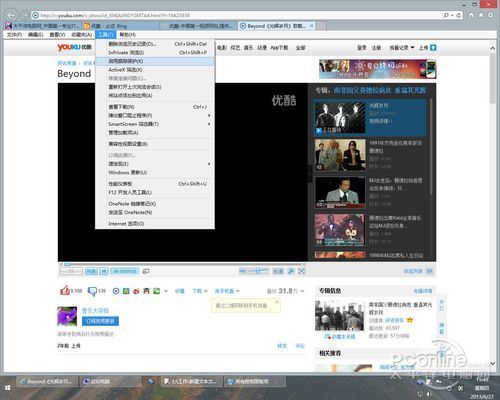500x400 pixels.
Task: Click App下载 link in Youku navigation
Action: tap(279, 48)
